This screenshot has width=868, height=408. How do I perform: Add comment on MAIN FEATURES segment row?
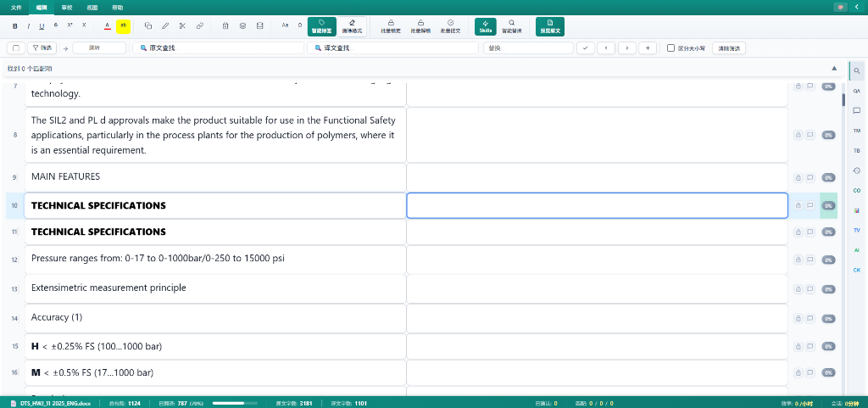[x=810, y=177]
